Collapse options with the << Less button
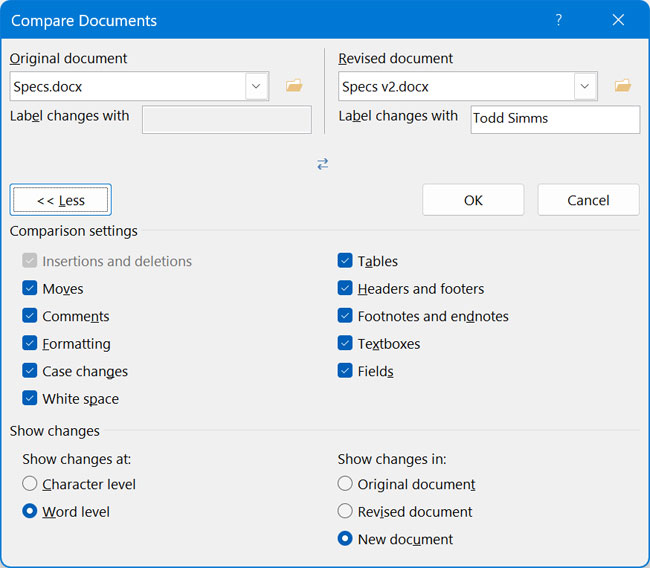 click(61, 200)
